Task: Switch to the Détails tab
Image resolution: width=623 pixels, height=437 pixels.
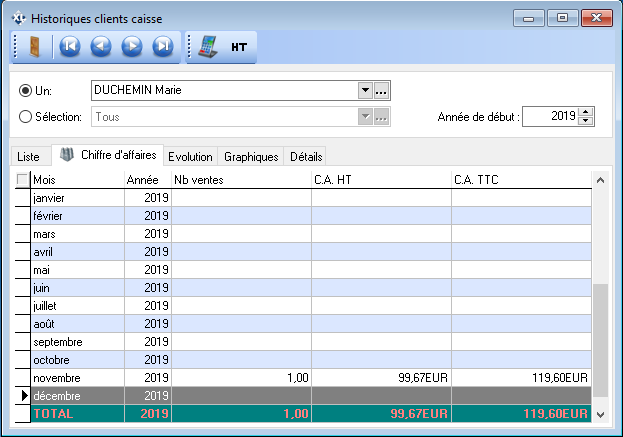Action: 306,157
